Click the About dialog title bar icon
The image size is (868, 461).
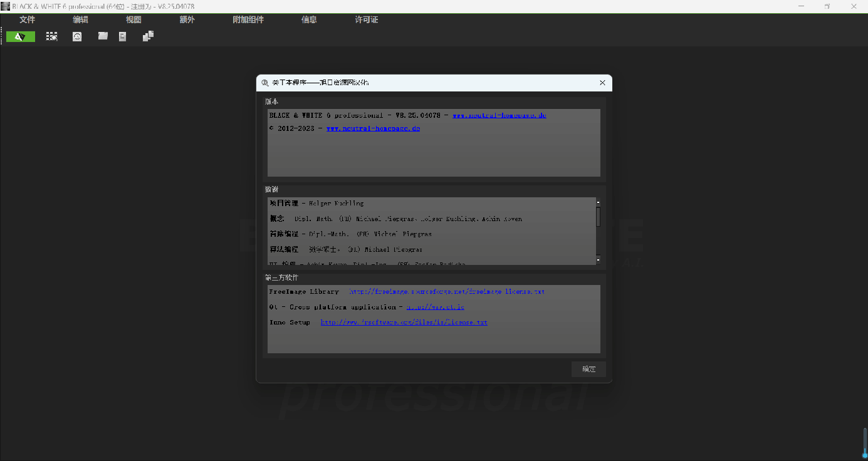(265, 83)
